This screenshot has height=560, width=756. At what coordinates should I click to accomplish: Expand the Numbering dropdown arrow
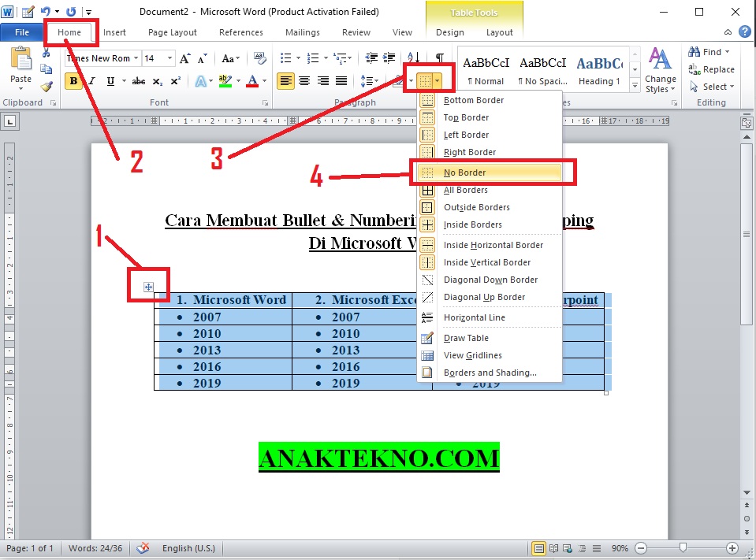click(x=326, y=58)
